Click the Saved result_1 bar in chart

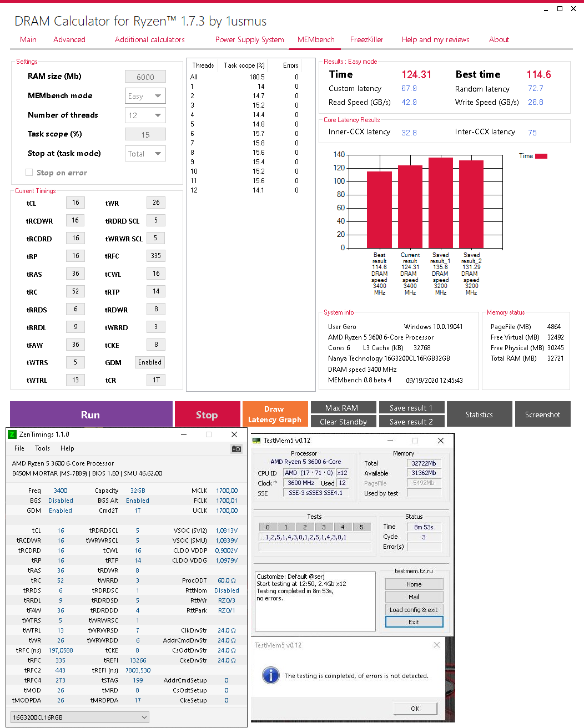coord(441,203)
